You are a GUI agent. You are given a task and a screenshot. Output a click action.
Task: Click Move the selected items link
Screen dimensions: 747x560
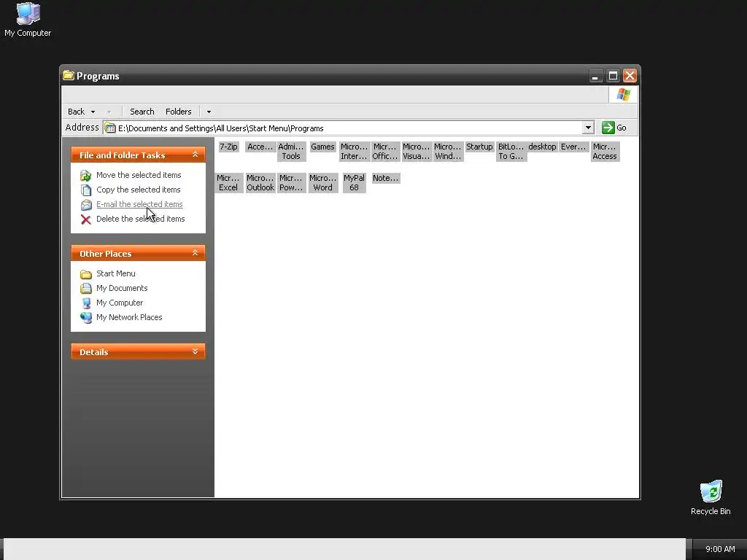(139, 175)
